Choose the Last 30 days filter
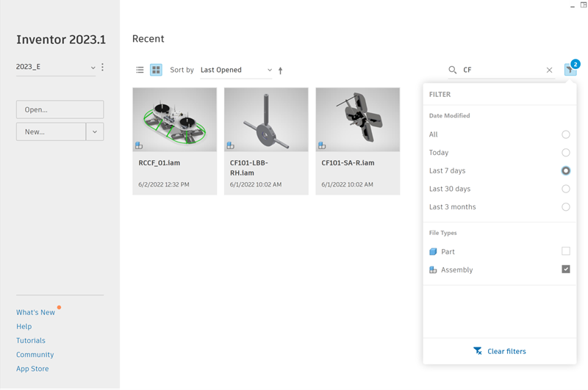The height and width of the screenshot is (390, 588). pos(565,189)
